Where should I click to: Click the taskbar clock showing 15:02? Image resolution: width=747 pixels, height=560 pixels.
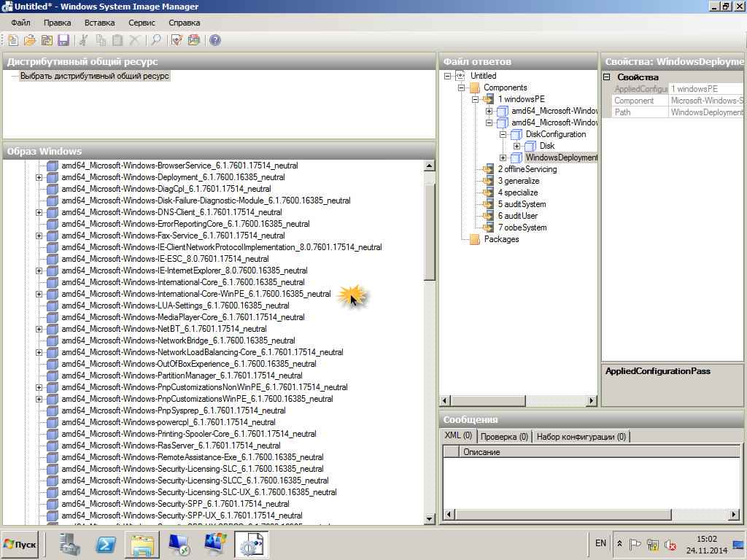706,544
